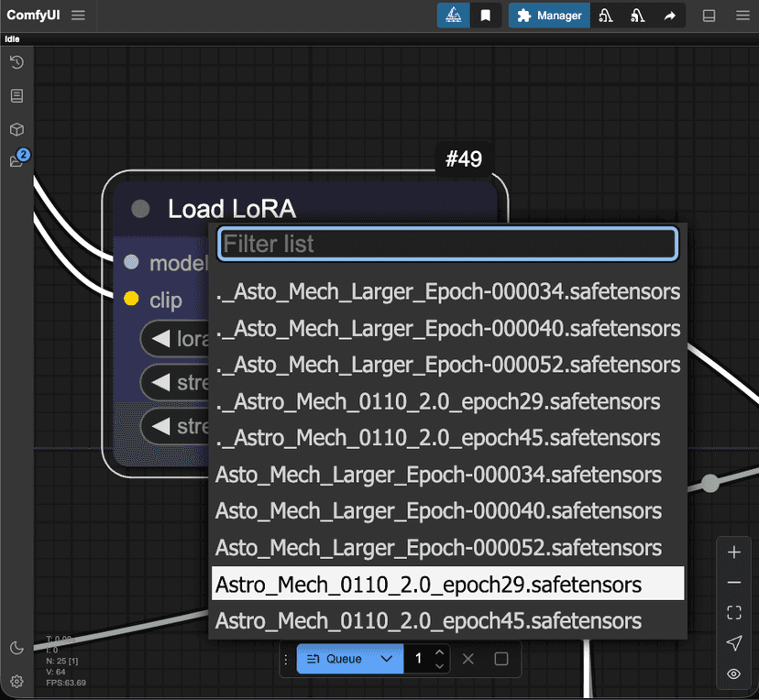The image size is (759, 700).
Task: Click the bookmark icon in top toolbar
Action: tap(486, 16)
